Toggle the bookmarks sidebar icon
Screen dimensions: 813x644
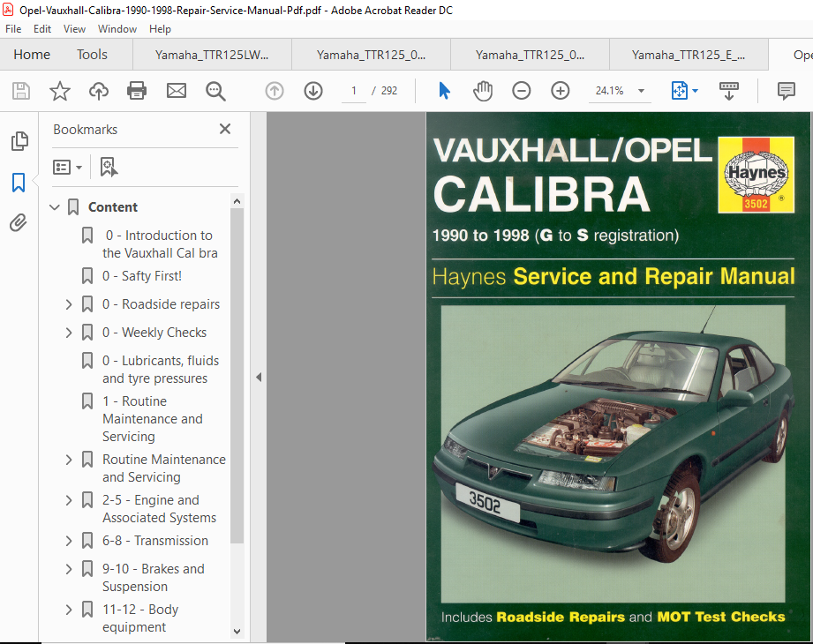pos(19,183)
